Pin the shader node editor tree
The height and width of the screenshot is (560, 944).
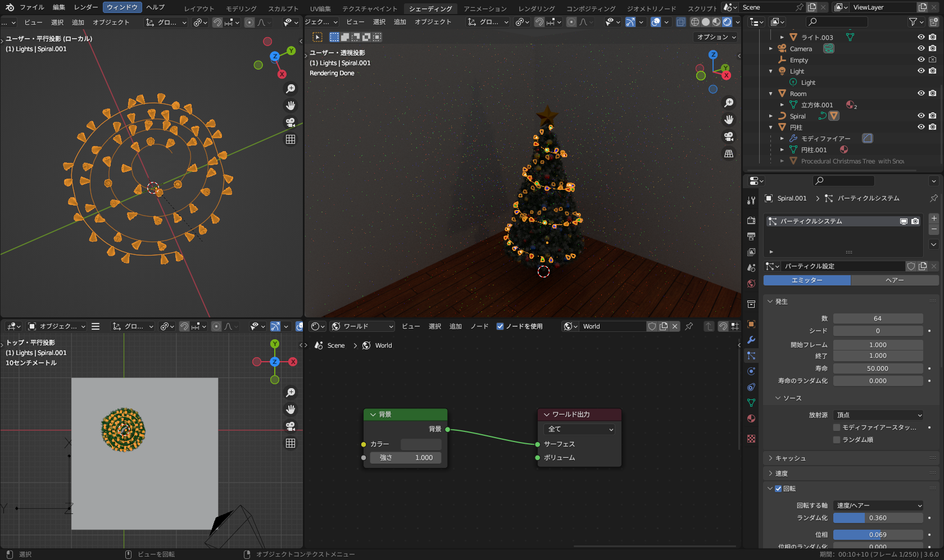pyautogui.click(x=689, y=326)
